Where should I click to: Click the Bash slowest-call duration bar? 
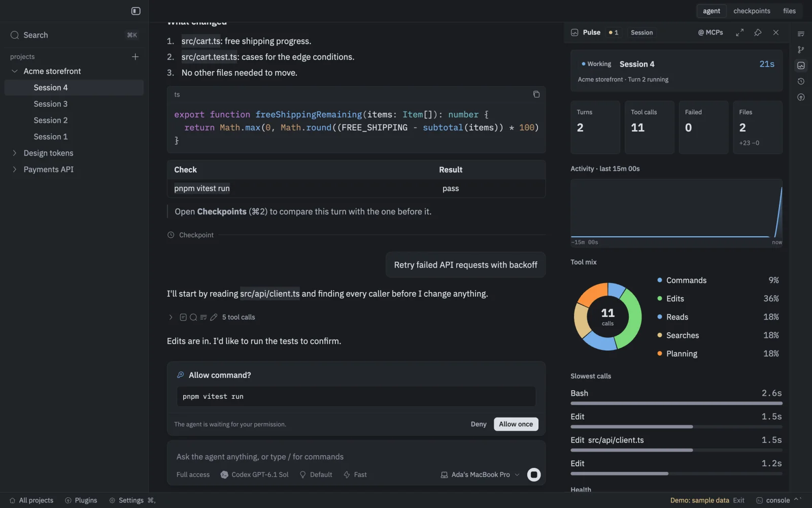(x=676, y=403)
